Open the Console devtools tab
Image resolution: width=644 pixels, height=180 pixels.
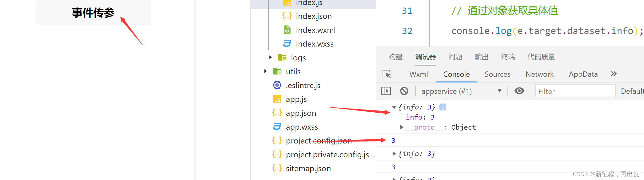coord(456,74)
